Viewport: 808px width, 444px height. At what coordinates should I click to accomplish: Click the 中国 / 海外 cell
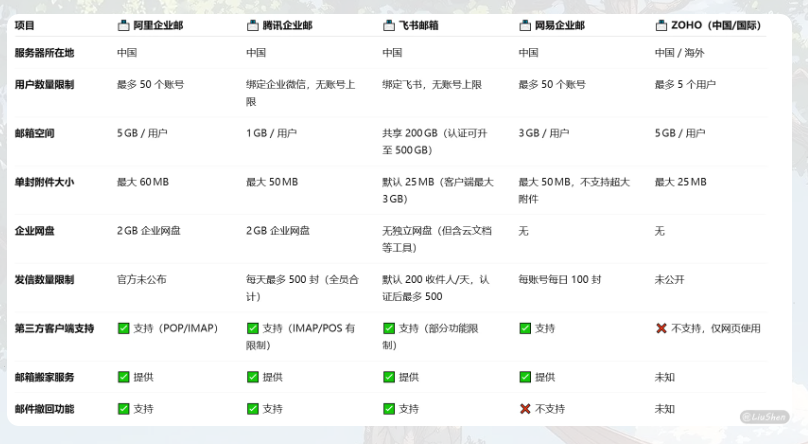679,53
